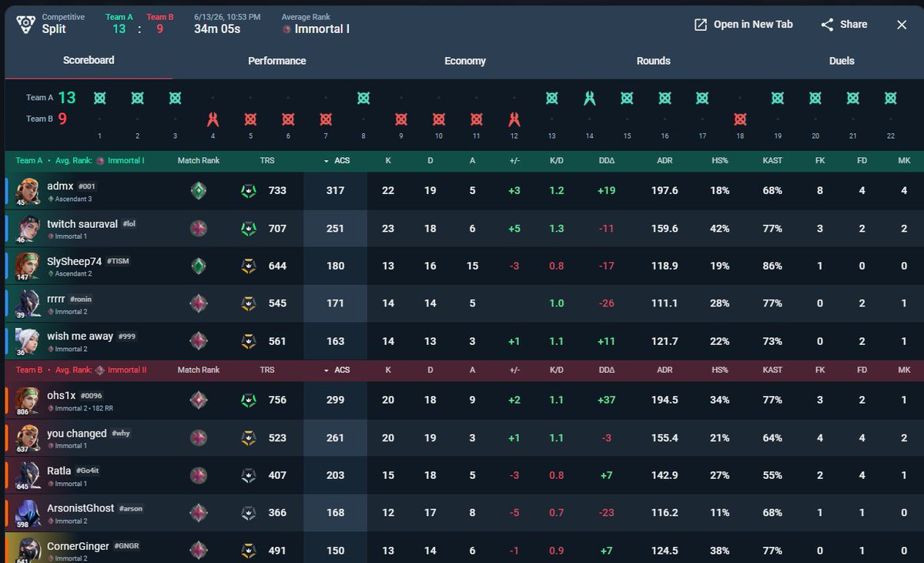The image size is (924, 563).
Task: Click the round 18 Team B win icon
Action: pos(740,119)
